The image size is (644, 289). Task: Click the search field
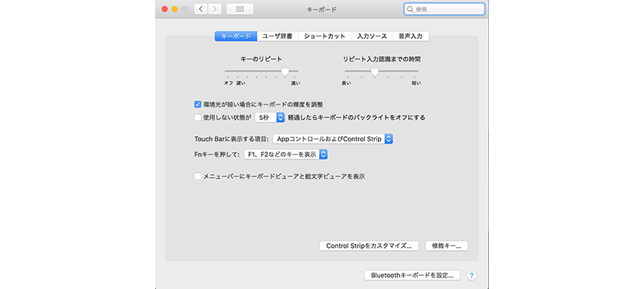[x=444, y=9]
